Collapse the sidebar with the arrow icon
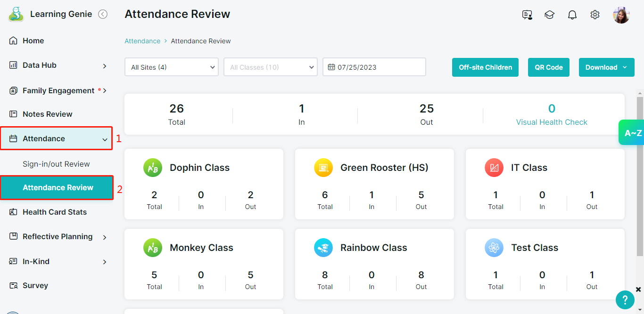The height and width of the screenshot is (314, 644). 103,14
